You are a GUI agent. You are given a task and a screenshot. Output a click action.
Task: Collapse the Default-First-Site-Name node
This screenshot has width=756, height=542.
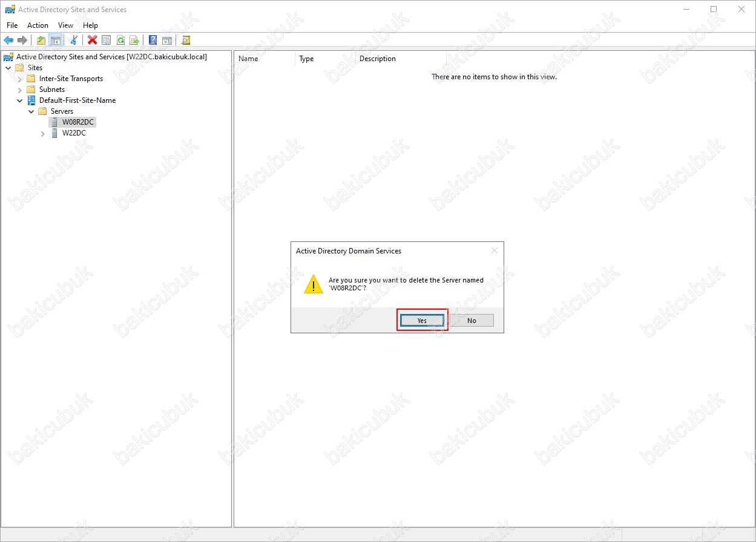pyautogui.click(x=20, y=100)
